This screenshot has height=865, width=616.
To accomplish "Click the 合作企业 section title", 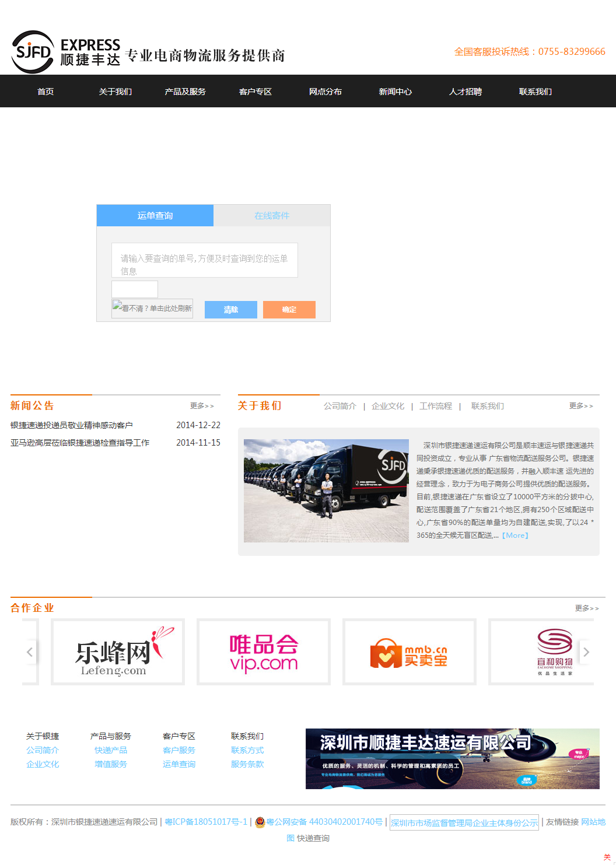I will pyautogui.click(x=32, y=608).
